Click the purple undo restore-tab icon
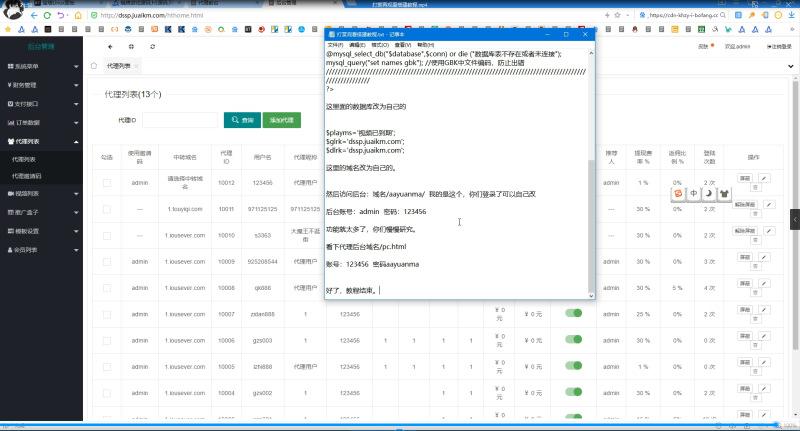 (x=60, y=15)
